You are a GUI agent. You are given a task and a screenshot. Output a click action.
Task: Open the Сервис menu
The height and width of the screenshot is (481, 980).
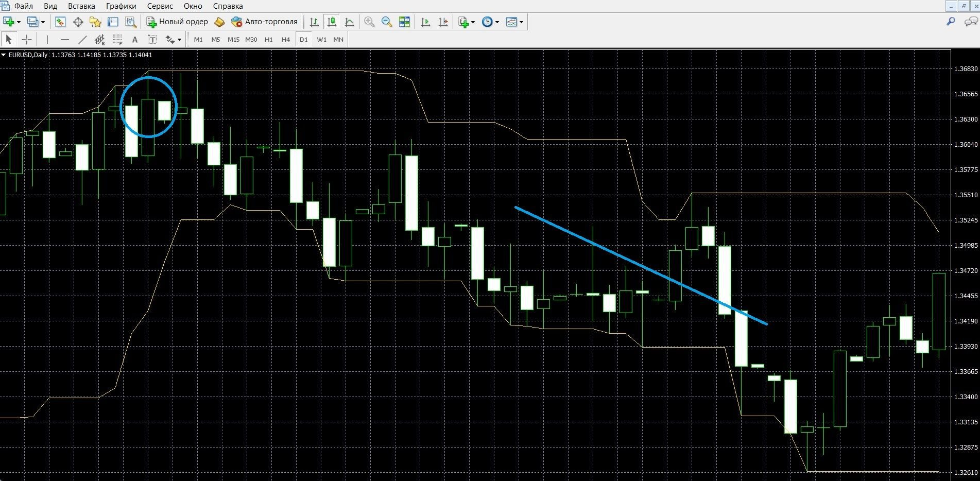pos(160,6)
